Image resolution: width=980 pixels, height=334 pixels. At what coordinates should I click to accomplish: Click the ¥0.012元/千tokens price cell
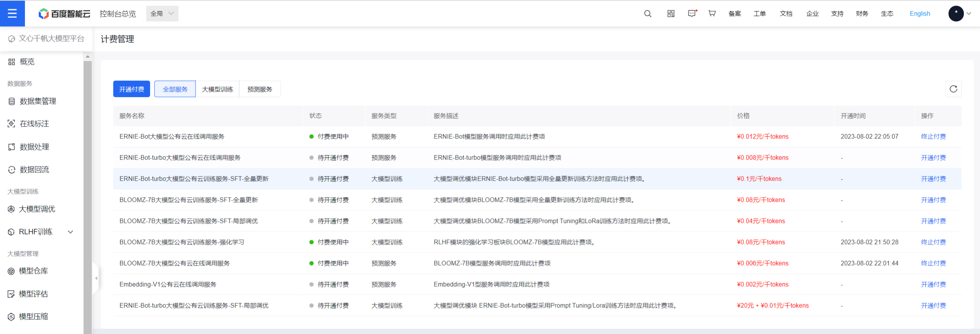tap(762, 136)
